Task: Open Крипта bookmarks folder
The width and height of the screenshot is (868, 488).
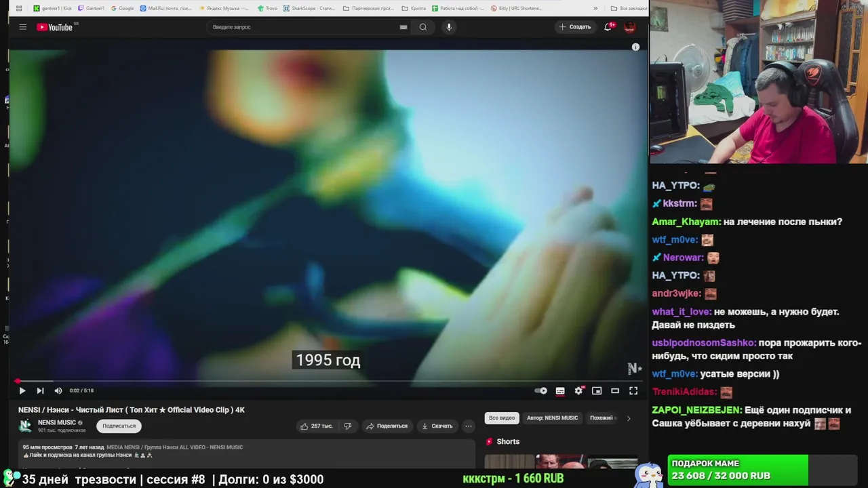Action: (x=414, y=8)
